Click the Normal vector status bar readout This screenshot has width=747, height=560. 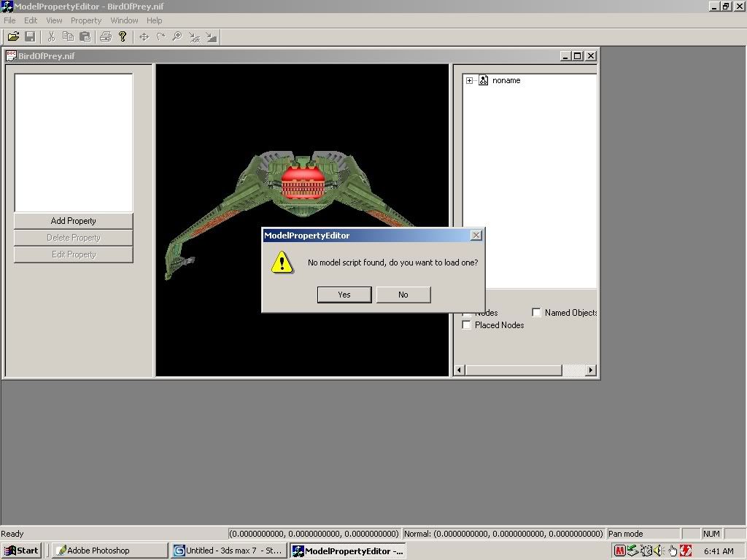coord(503,534)
